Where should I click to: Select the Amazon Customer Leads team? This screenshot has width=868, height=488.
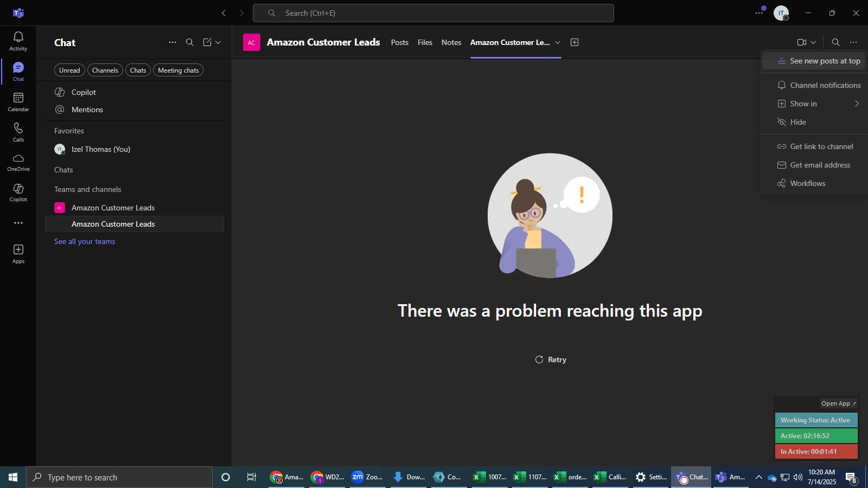tap(135, 208)
